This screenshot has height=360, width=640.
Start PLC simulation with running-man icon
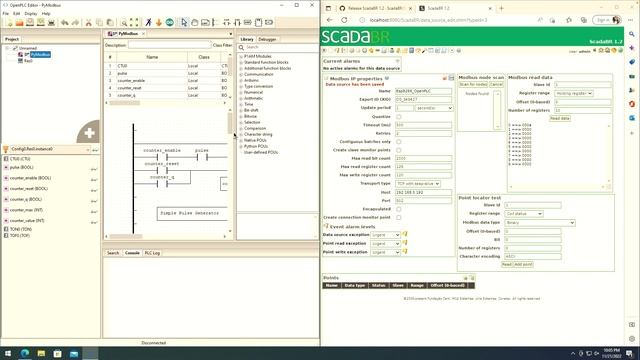coord(148,22)
